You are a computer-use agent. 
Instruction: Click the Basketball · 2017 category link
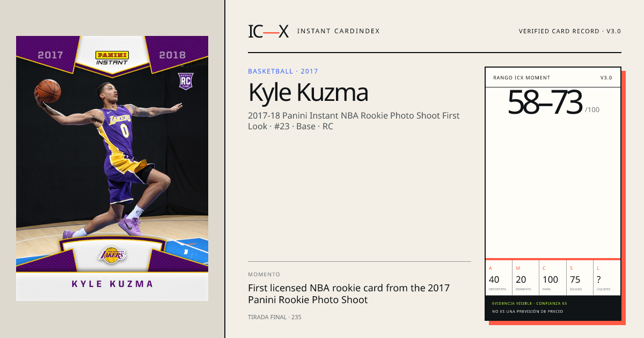[x=283, y=71]
